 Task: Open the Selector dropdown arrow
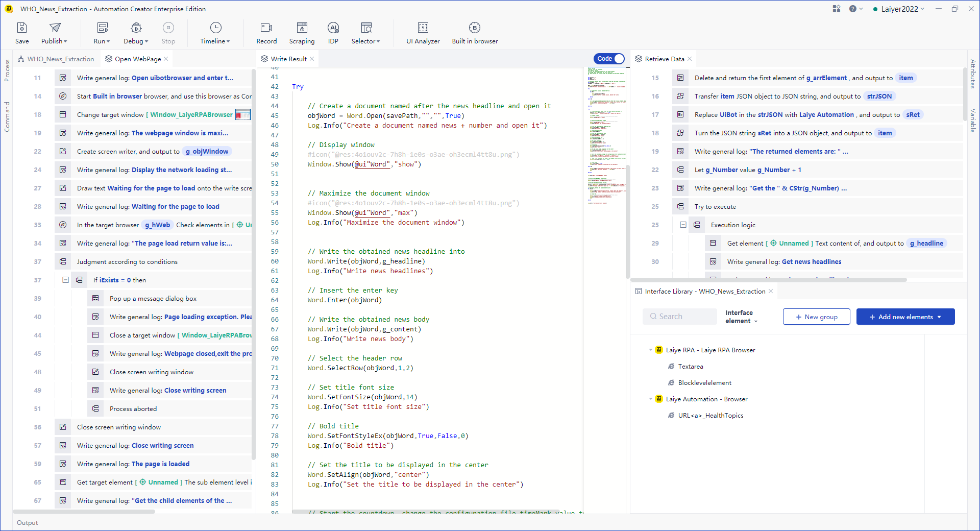[378, 41]
